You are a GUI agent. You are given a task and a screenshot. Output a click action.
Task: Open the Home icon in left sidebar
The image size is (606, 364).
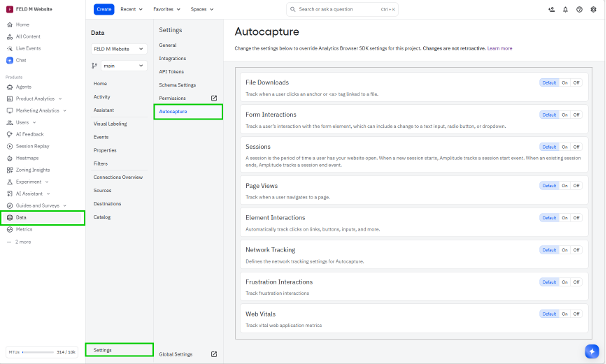coord(10,25)
